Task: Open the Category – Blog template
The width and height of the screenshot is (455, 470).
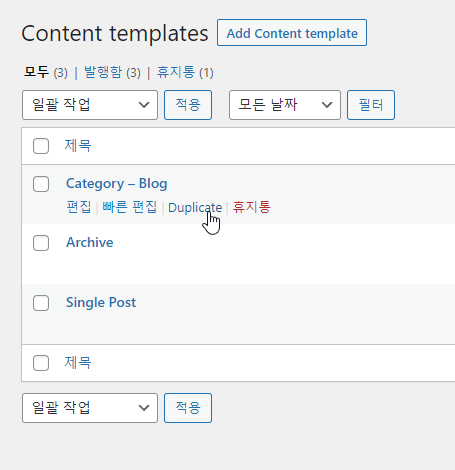Action: (117, 184)
